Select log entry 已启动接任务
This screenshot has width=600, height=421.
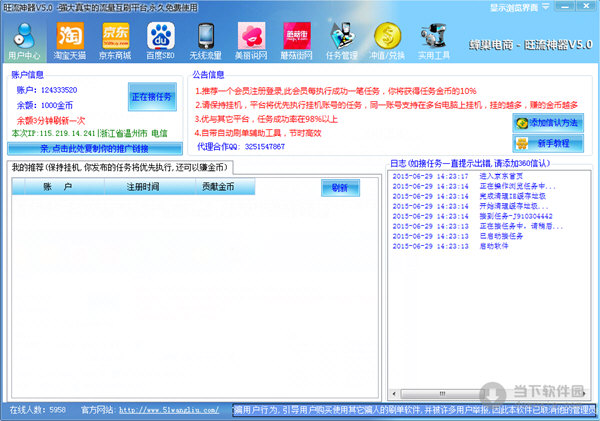click(x=458, y=236)
